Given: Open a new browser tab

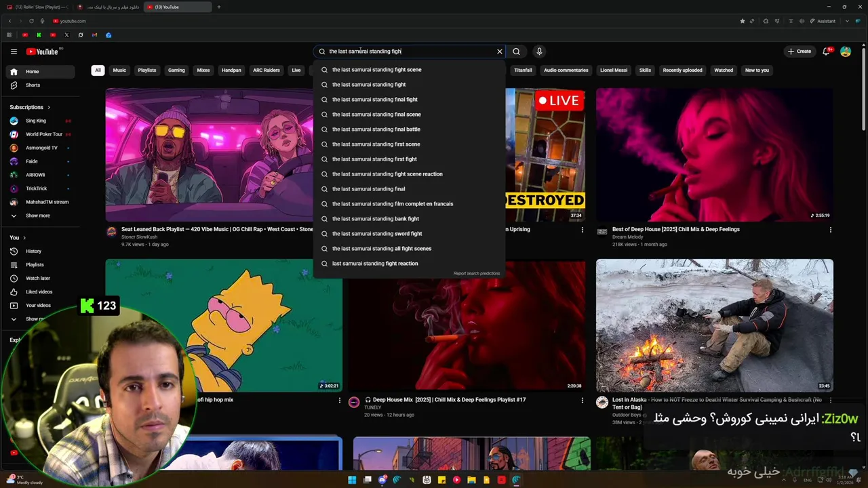Looking at the screenshot, I should pyautogui.click(x=218, y=7).
